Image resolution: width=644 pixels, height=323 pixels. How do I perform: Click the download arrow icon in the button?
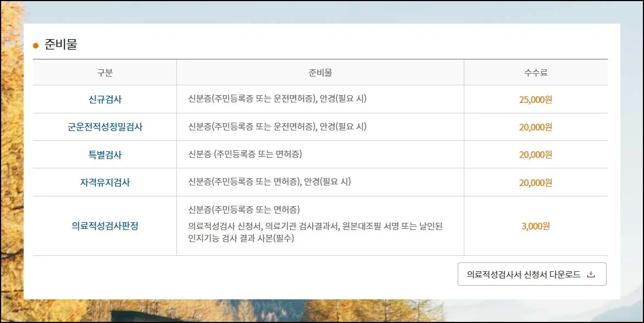pos(591,275)
